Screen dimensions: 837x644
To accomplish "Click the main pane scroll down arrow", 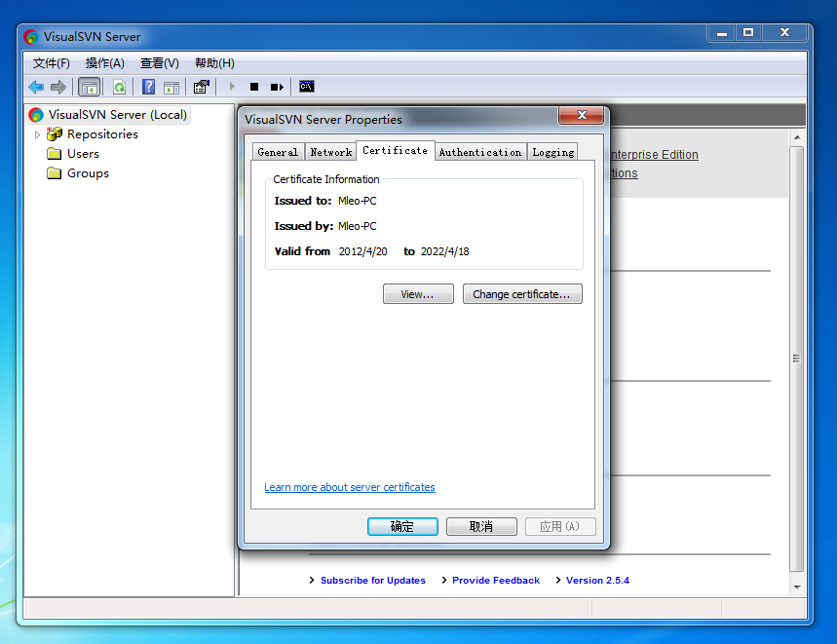I will [796, 587].
